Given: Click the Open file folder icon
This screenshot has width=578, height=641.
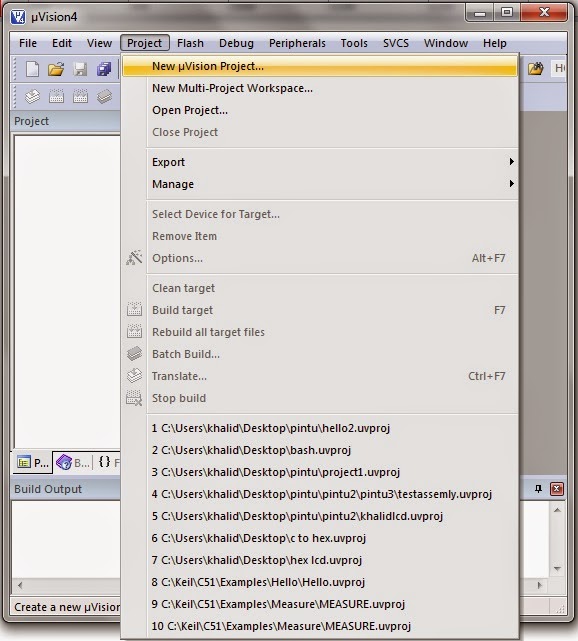Looking at the screenshot, I should point(56,69).
